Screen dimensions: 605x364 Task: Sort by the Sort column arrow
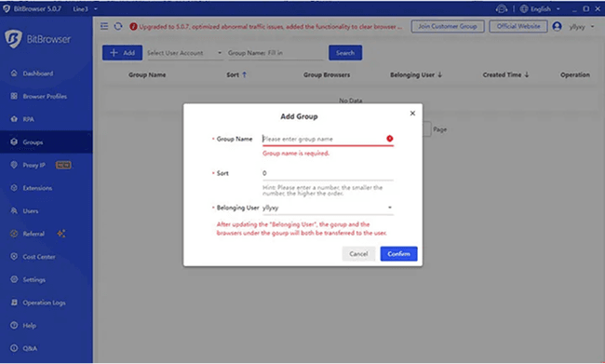tap(244, 74)
